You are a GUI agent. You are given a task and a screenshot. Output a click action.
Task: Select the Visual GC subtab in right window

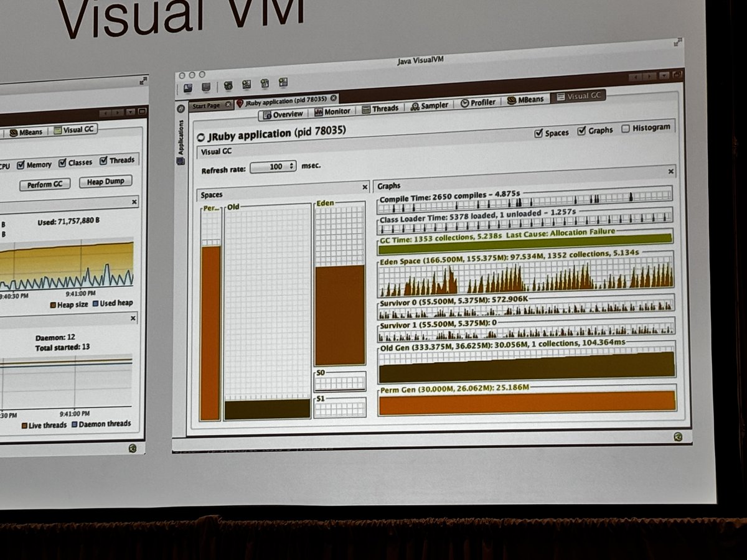[x=579, y=96]
